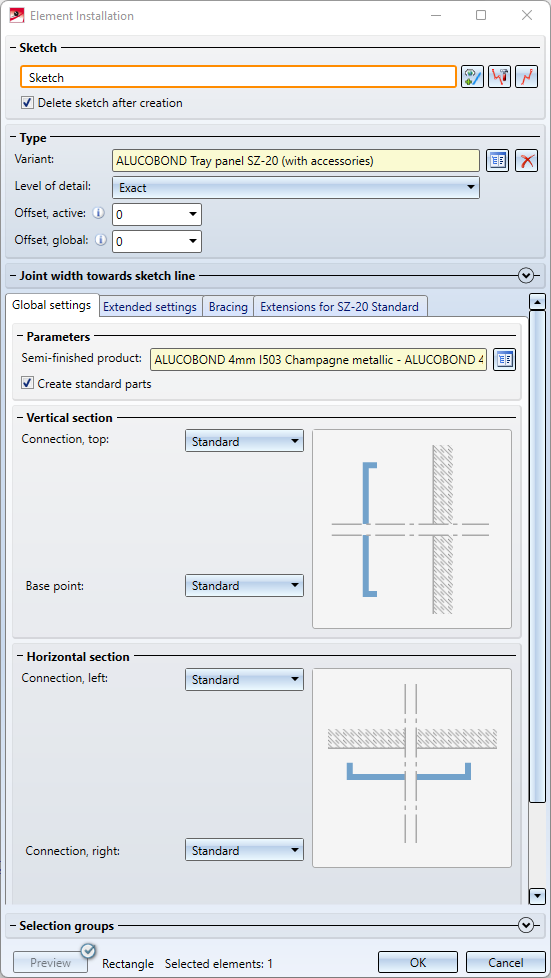Open the Connection, top dropdown
Viewport: 551px width, 978px height.
coord(245,441)
